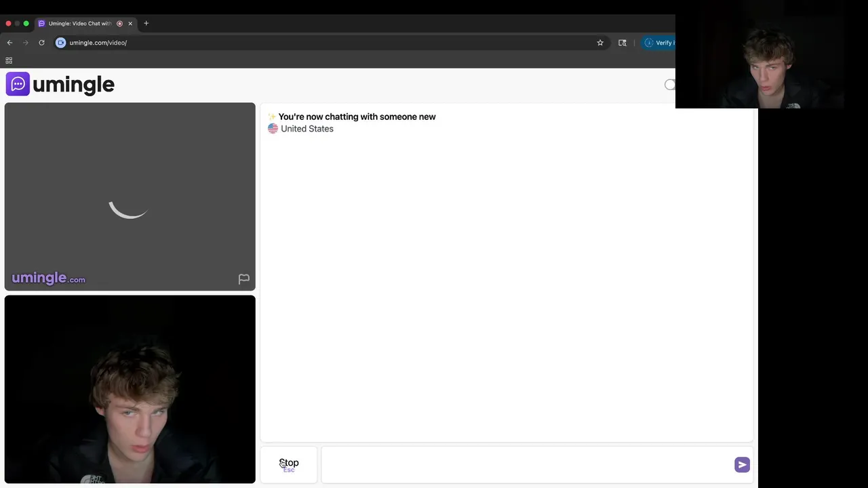The height and width of the screenshot is (488, 868).
Task: Bookmark this page with the star icon
Action: (x=600, y=43)
